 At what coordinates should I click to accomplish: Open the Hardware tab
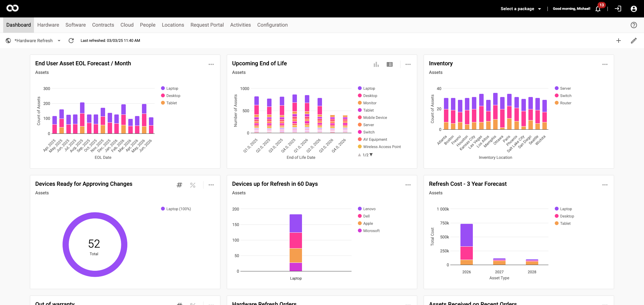click(x=48, y=25)
